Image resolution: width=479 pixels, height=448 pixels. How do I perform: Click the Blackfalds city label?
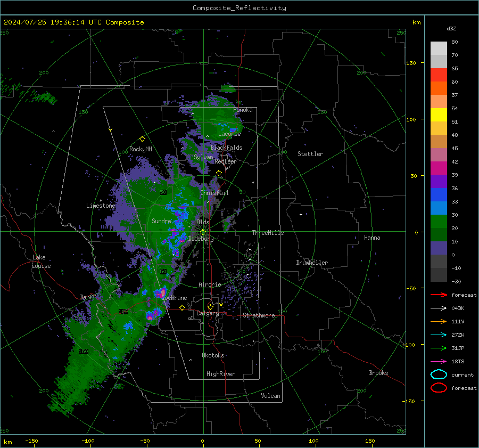226,148
